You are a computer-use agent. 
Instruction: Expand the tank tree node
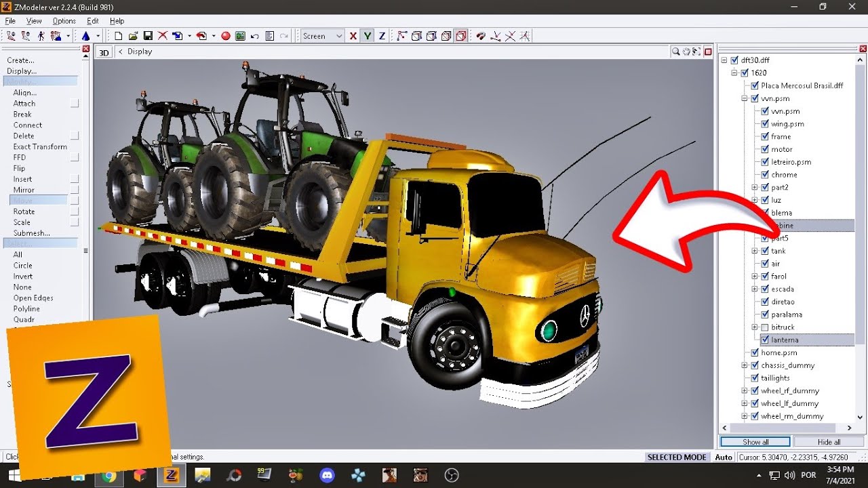coord(755,251)
